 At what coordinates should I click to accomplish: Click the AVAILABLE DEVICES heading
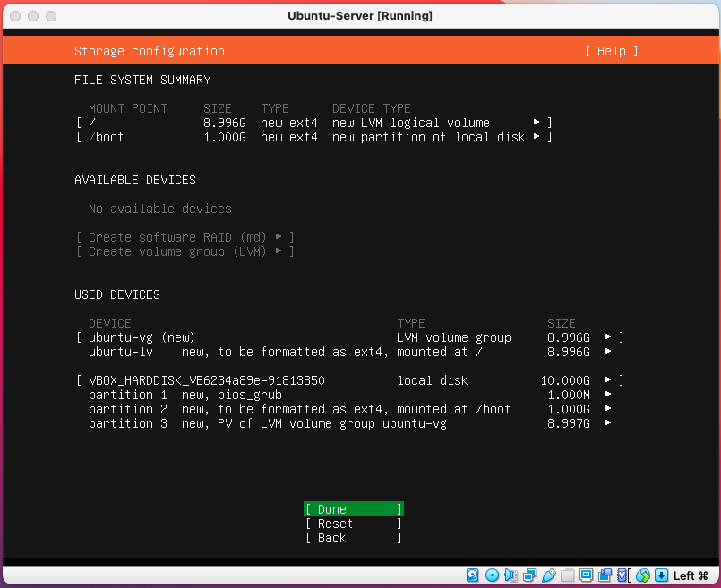(135, 180)
